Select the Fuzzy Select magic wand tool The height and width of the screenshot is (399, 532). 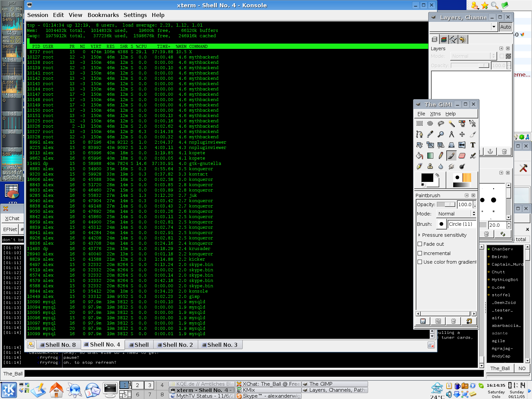(452, 124)
